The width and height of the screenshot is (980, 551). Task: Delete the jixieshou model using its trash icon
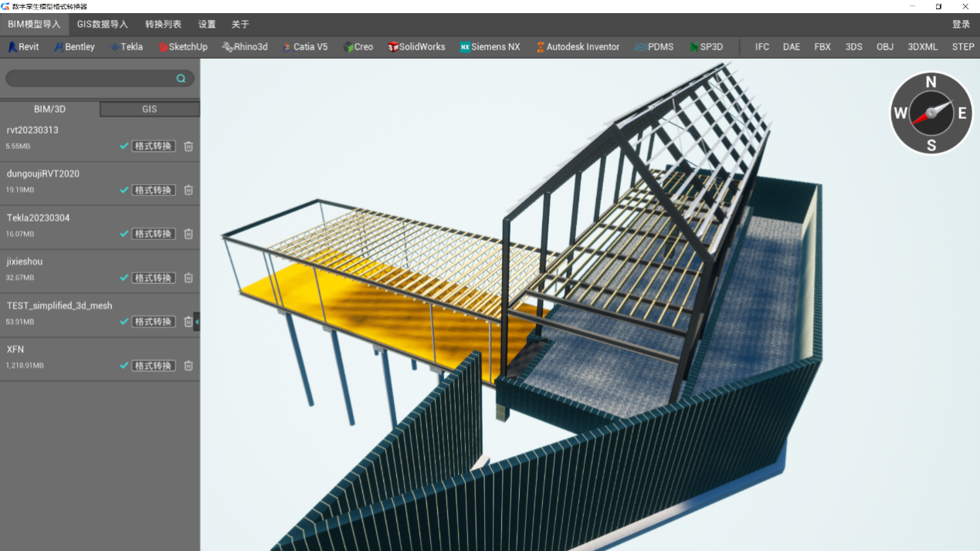[x=188, y=277]
